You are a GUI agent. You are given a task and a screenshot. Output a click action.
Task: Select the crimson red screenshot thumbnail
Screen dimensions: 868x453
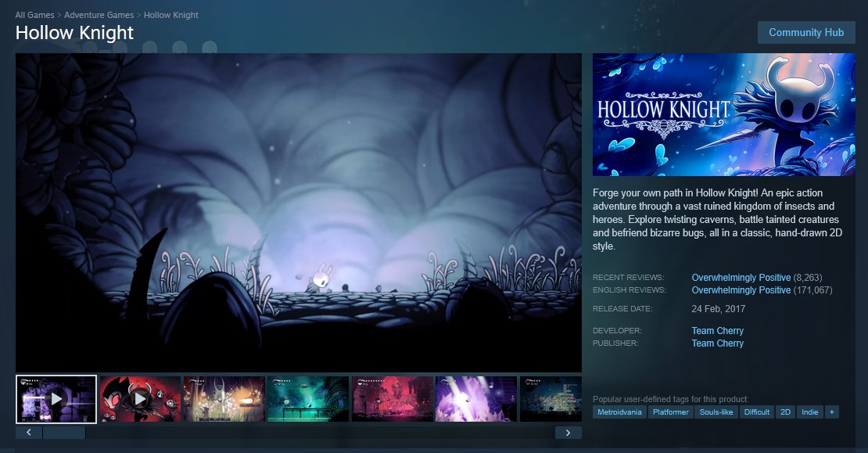click(393, 399)
